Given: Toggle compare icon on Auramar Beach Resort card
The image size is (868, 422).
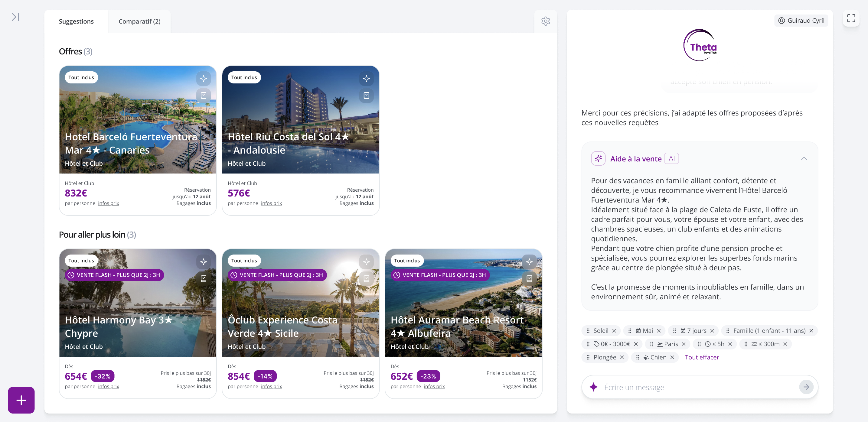Looking at the screenshot, I should coord(529,279).
